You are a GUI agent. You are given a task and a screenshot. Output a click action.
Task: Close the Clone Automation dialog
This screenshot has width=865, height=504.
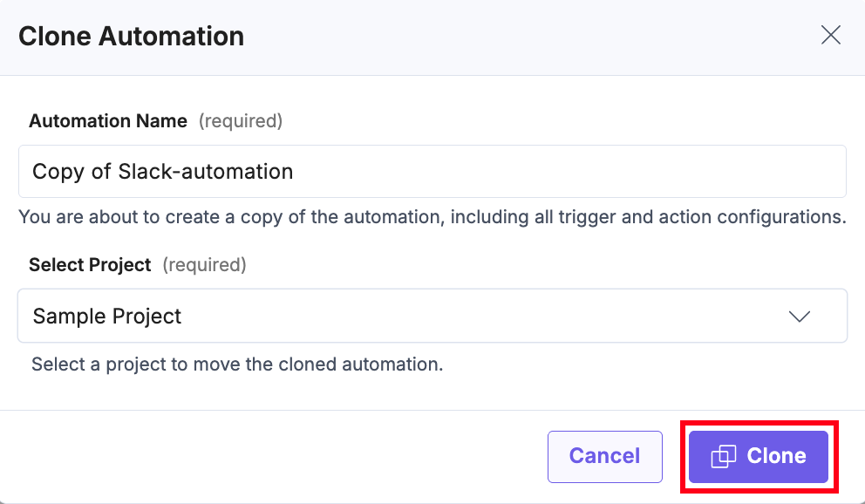(831, 35)
